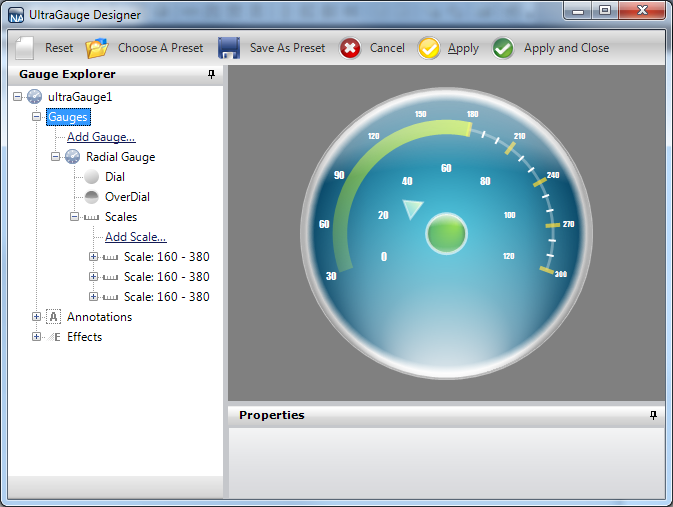The image size is (673, 507).
Task: Expand the Effects node
Action: (37, 337)
